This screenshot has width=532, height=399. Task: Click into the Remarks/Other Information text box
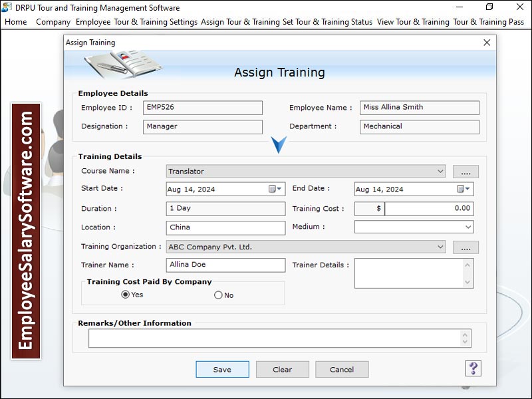click(274, 338)
